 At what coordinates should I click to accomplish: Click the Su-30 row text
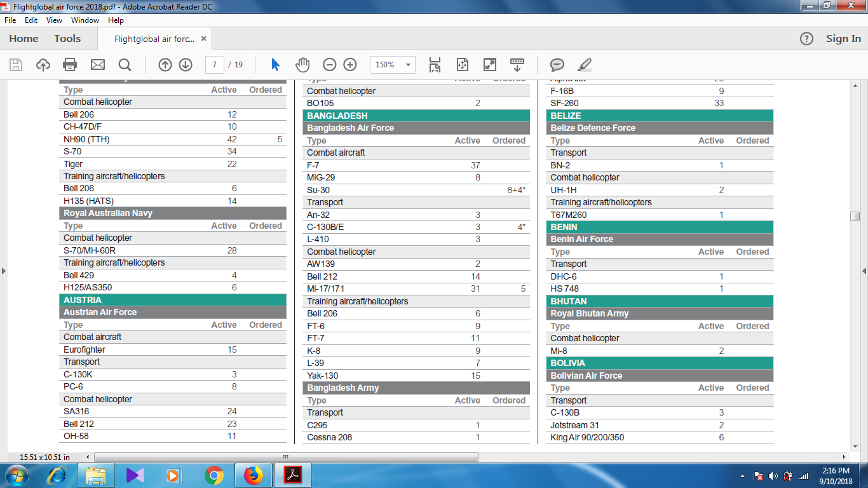[x=318, y=190]
